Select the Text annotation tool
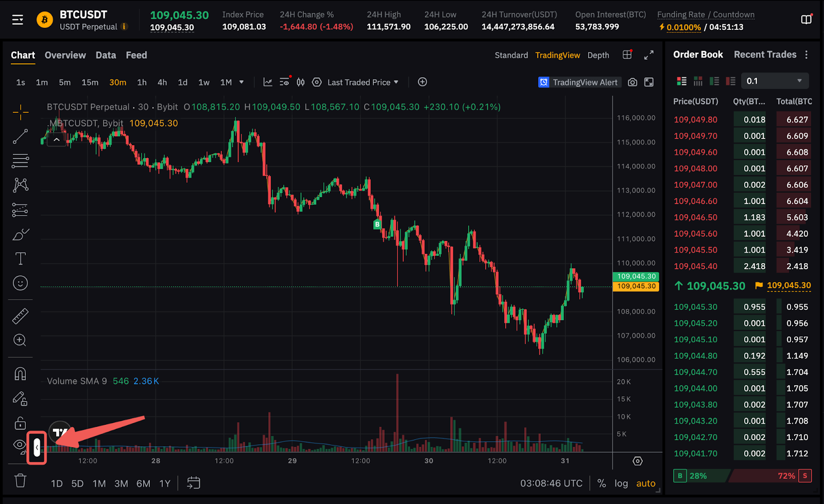The width and height of the screenshot is (824, 504). pos(20,258)
